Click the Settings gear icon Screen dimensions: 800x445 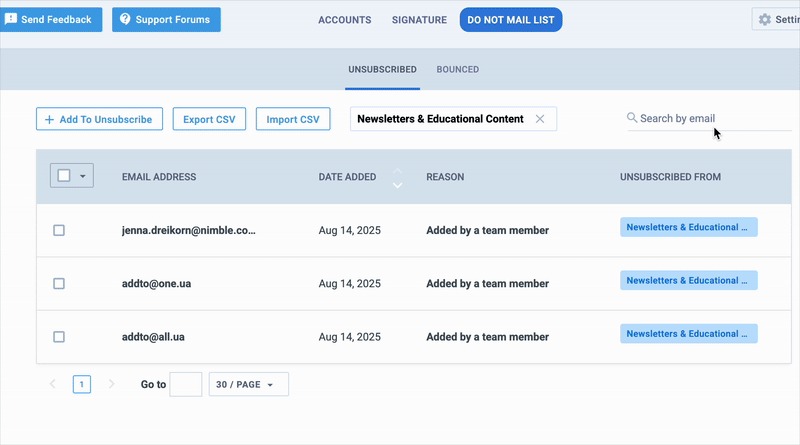(x=765, y=20)
